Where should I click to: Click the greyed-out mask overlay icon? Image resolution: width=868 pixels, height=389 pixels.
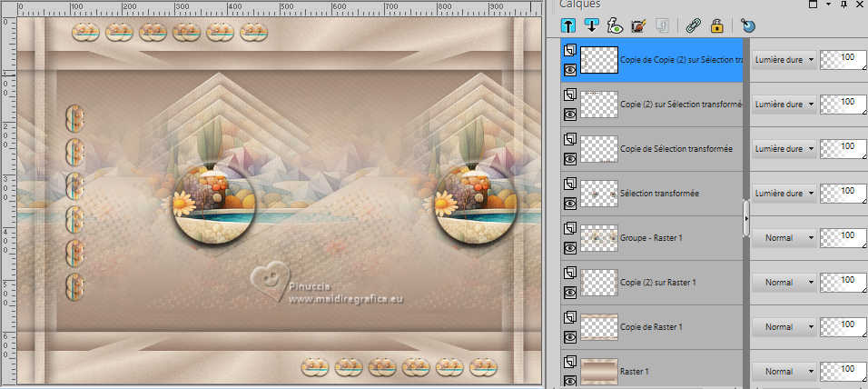662,25
